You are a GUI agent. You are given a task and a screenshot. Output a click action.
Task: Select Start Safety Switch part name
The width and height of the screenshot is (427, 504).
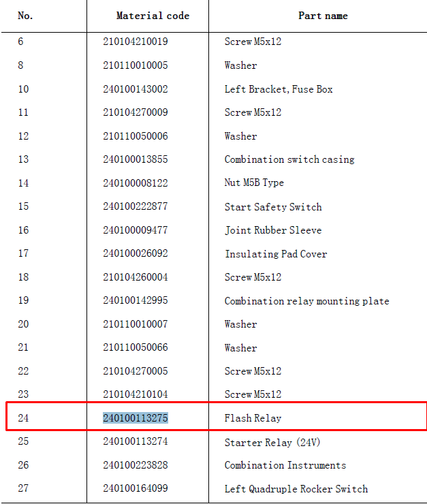coord(273,206)
